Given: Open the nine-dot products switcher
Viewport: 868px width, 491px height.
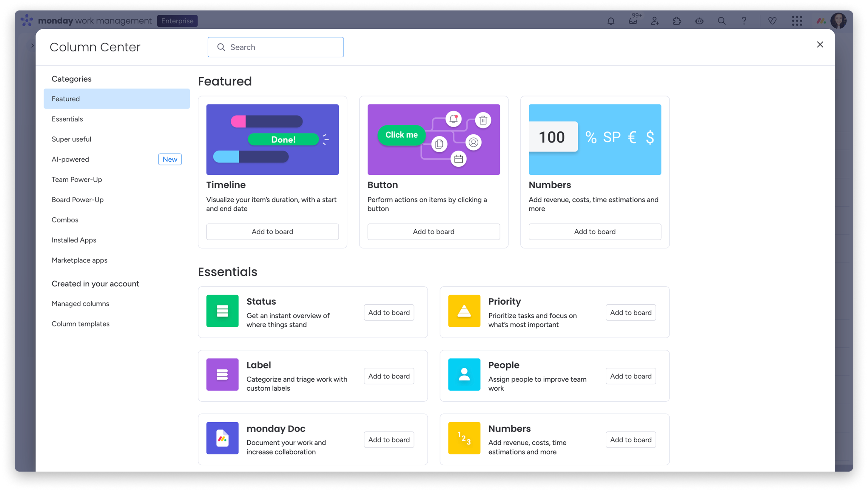Looking at the screenshot, I should coord(797,21).
